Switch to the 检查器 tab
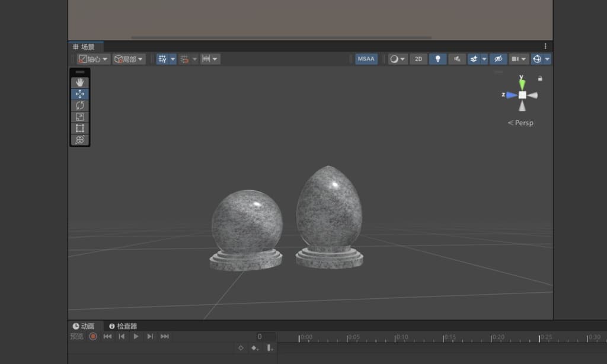The image size is (607, 364). coord(123,326)
